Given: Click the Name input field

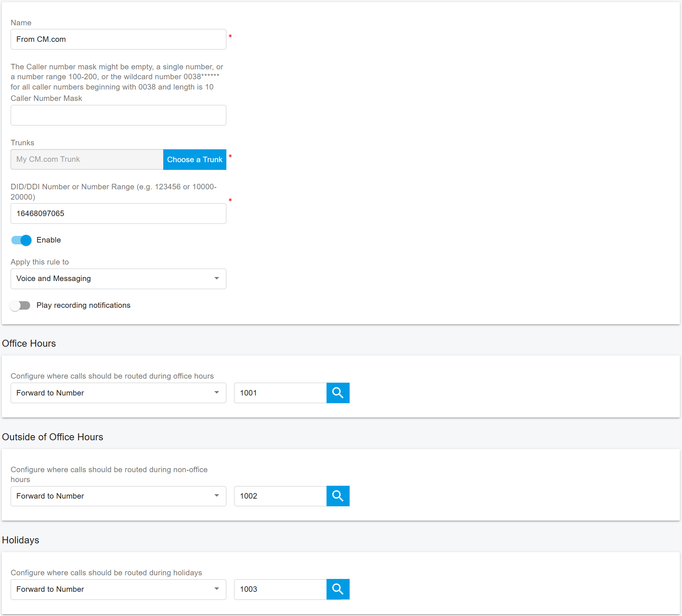Looking at the screenshot, I should pyautogui.click(x=118, y=39).
